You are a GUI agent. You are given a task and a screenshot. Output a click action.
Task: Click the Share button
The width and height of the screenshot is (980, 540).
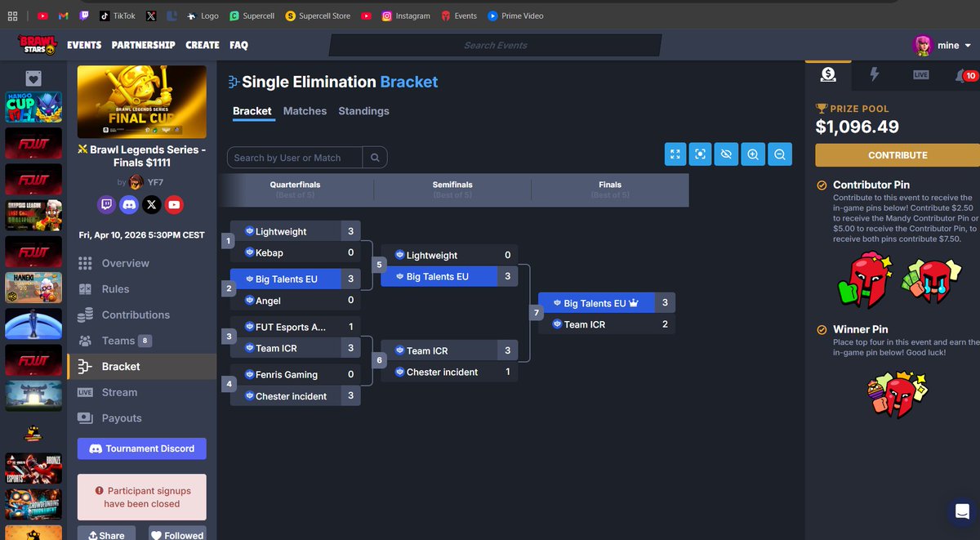[x=105, y=535]
